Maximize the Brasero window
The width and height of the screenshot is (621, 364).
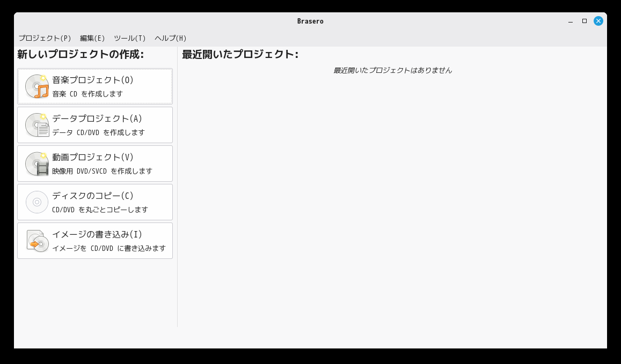pyautogui.click(x=584, y=21)
